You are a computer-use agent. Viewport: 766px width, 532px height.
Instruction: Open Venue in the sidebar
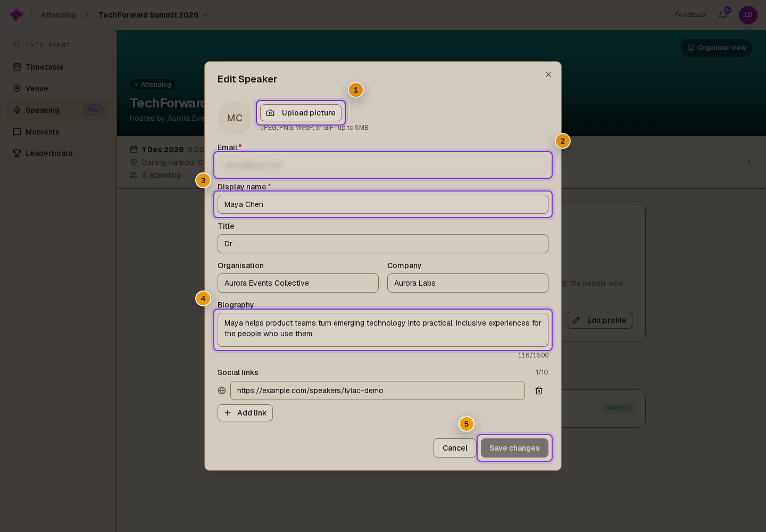coord(59,88)
